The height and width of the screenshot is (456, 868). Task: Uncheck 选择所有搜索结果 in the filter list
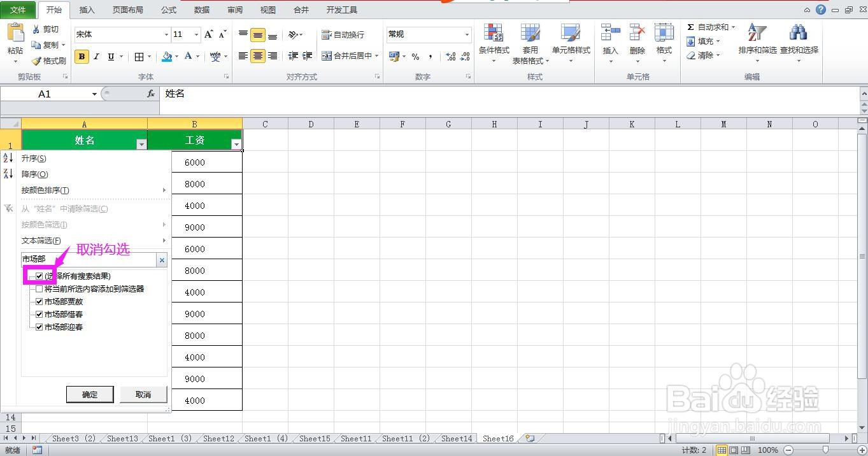pyautogui.click(x=39, y=276)
